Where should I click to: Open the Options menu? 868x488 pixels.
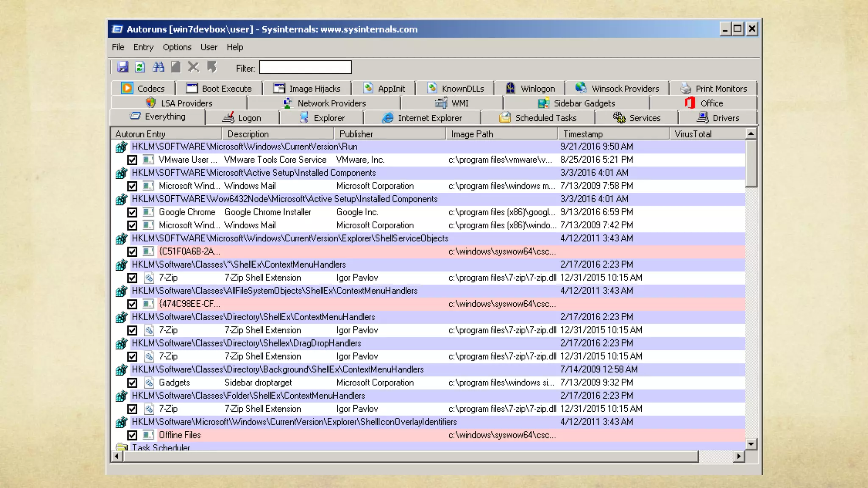point(177,47)
